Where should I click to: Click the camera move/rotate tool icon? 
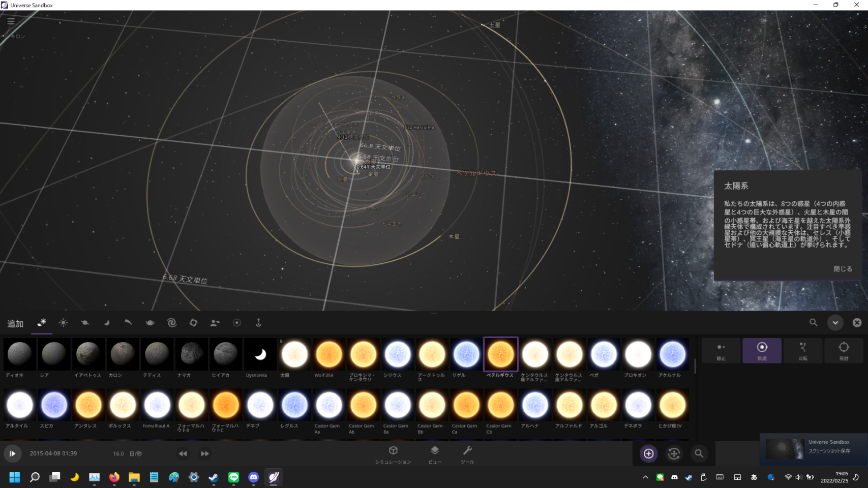(x=674, y=453)
